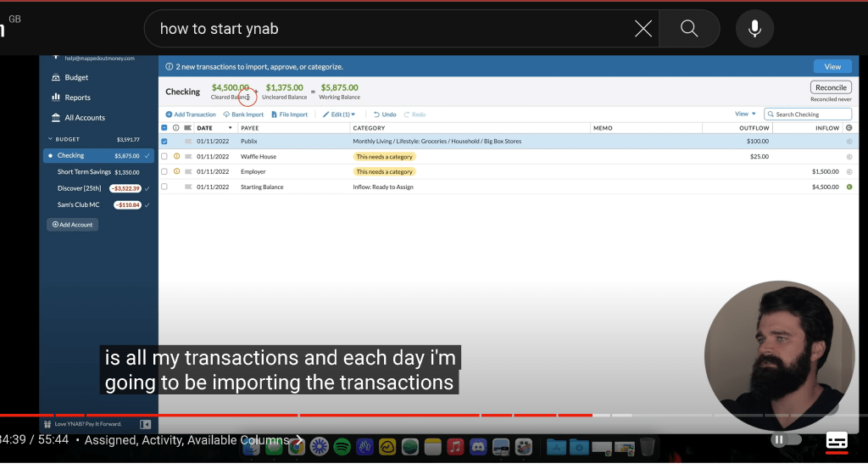Select the Checking account in the sidebar
Screen dimensions: 868x469
tap(98, 155)
